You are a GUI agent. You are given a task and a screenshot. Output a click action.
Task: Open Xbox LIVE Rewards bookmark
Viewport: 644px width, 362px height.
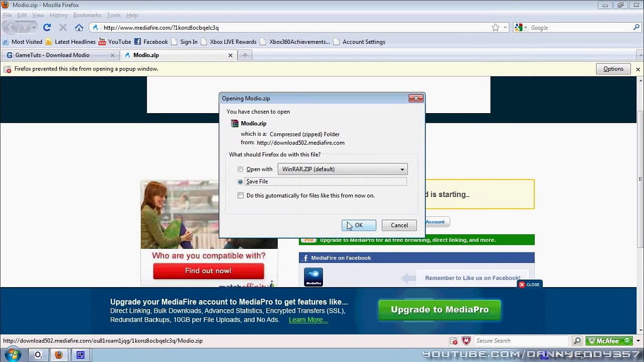(228, 42)
